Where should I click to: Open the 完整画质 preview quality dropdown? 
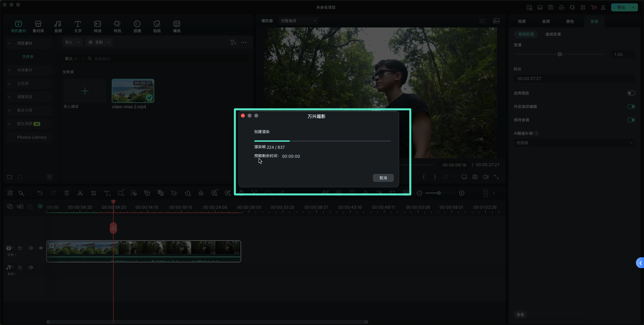[x=298, y=21]
